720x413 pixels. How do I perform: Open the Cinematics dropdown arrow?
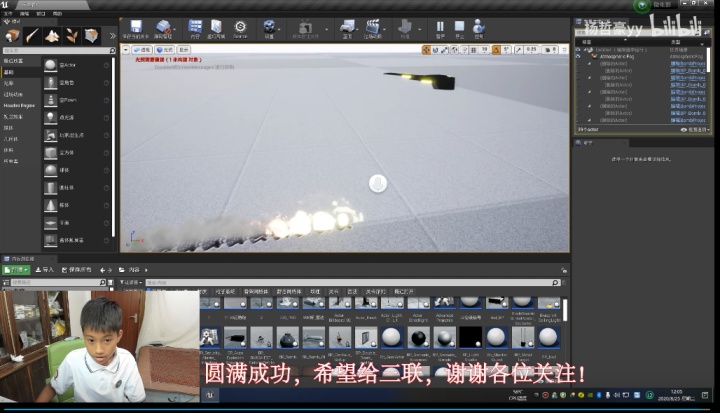coord(384,29)
